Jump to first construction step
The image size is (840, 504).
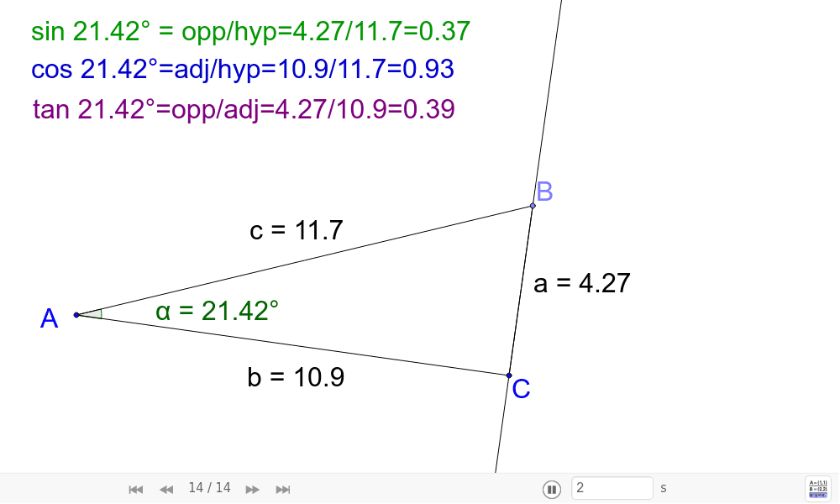pos(135,489)
